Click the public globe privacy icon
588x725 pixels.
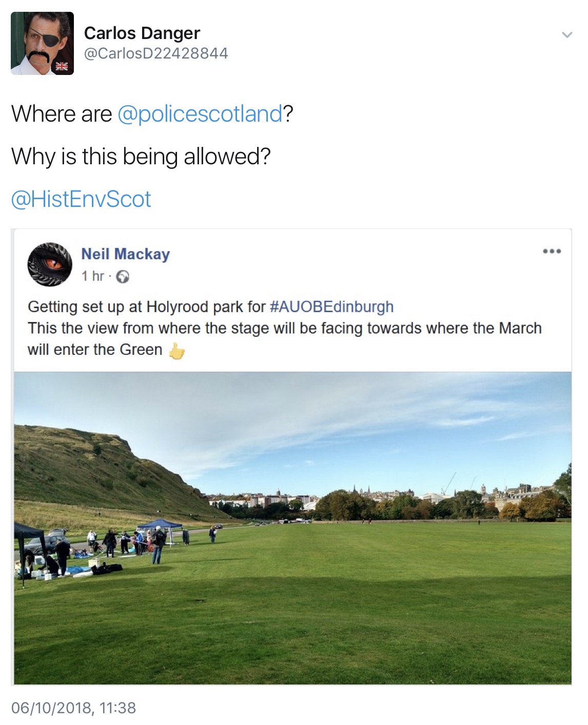pos(123,277)
